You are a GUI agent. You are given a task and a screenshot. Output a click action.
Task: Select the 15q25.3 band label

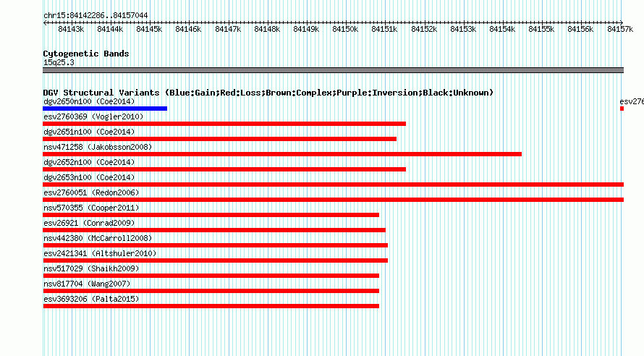pyautogui.click(x=59, y=62)
